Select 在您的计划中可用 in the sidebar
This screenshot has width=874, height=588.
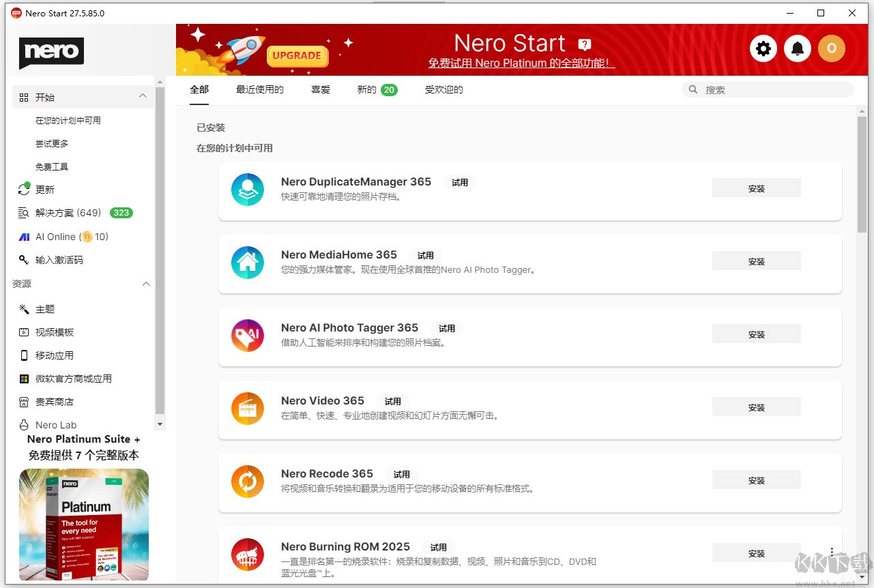point(68,120)
